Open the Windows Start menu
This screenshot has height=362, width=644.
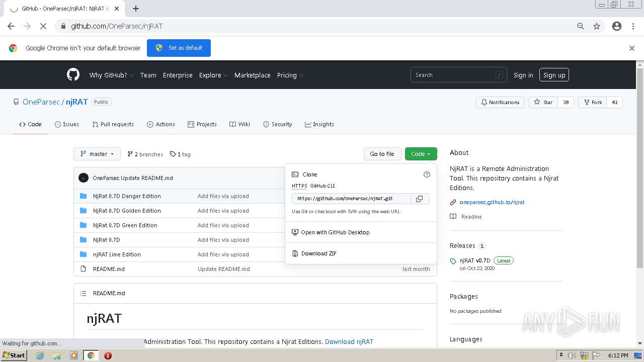tap(14, 355)
